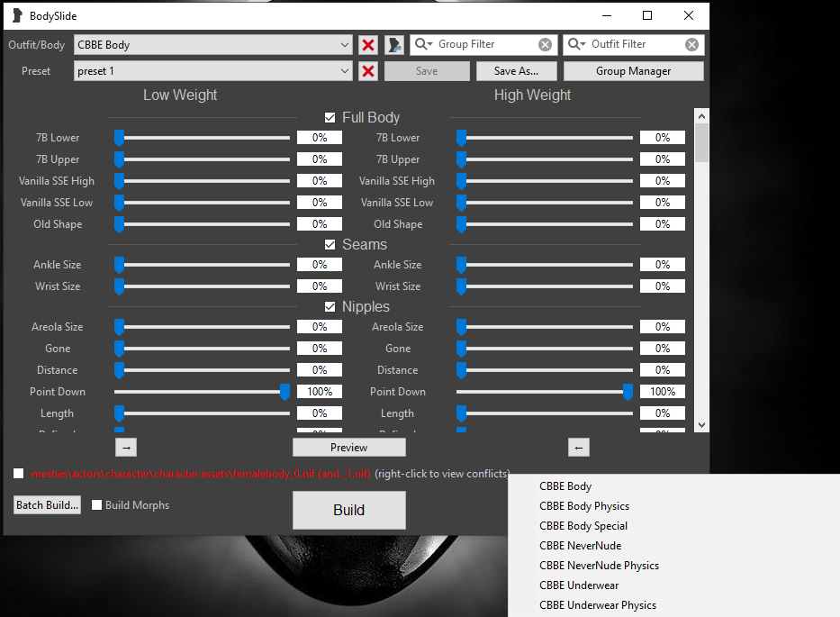Click the High Weight column heading
Viewport: 840px width, 617px height.
point(532,95)
